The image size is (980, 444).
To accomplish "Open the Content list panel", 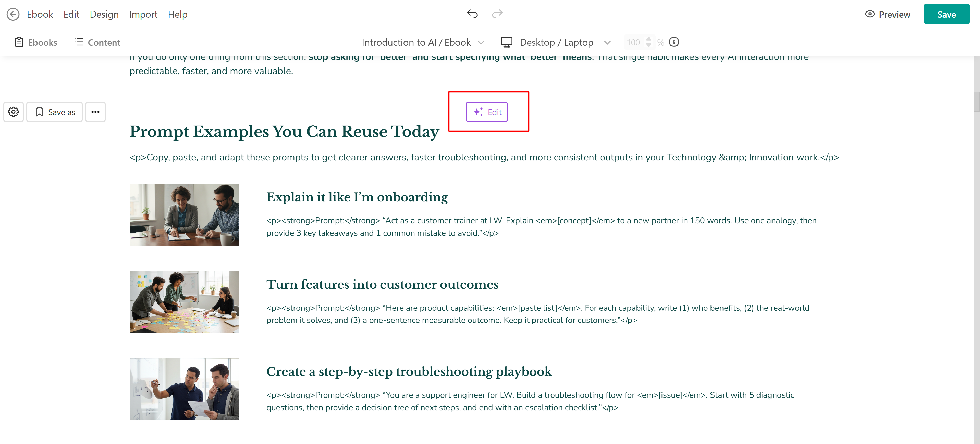I will (97, 42).
